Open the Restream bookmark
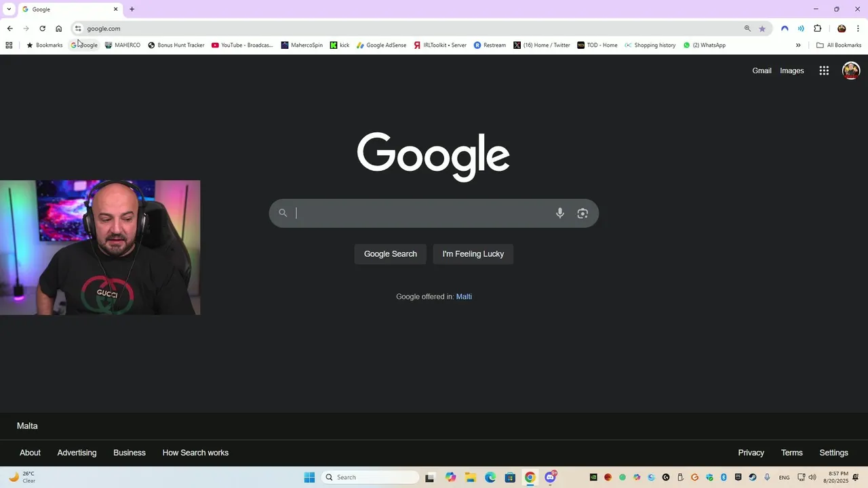This screenshot has width=868, height=488. pos(490,45)
